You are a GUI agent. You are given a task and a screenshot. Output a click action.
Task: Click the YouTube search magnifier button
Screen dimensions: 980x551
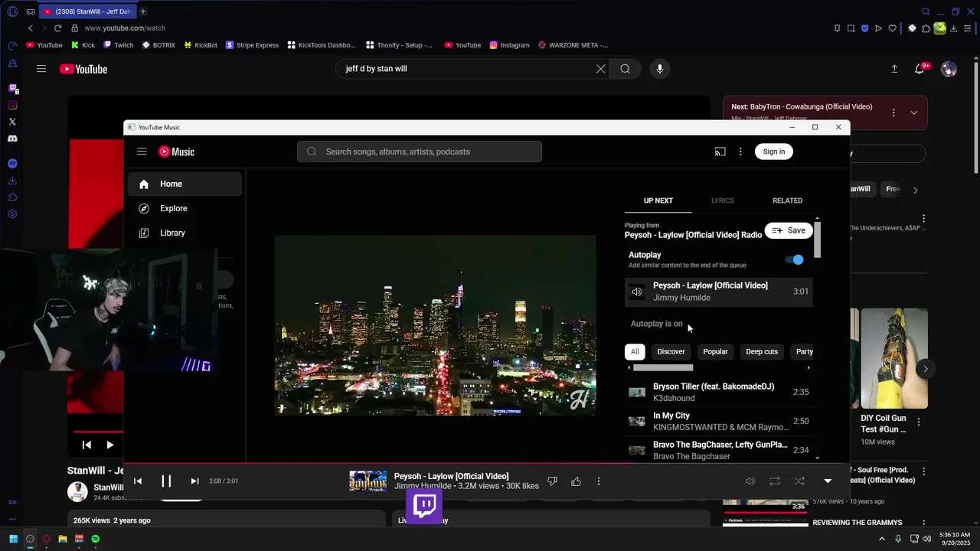click(626, 69)
